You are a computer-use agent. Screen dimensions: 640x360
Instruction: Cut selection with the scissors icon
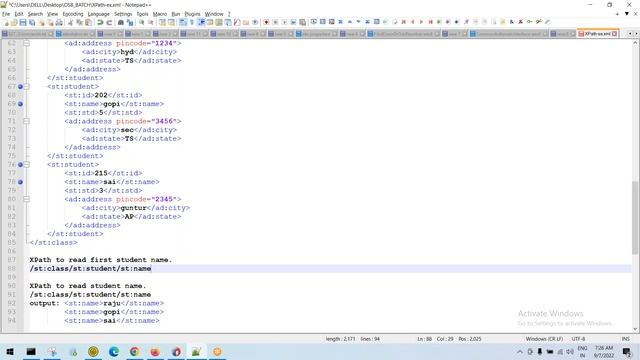point(71,22)
